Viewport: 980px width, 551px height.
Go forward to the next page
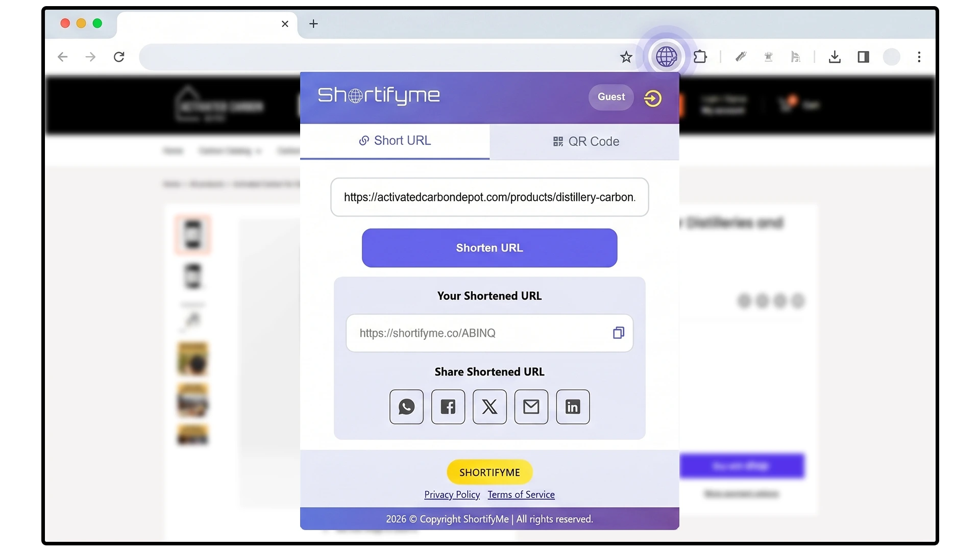pos(90,57)
